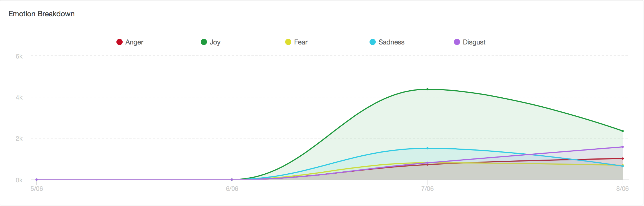This screenshot has width=644, height=206.
Task: Toggle the Fear series label
Action: (301, 42)
